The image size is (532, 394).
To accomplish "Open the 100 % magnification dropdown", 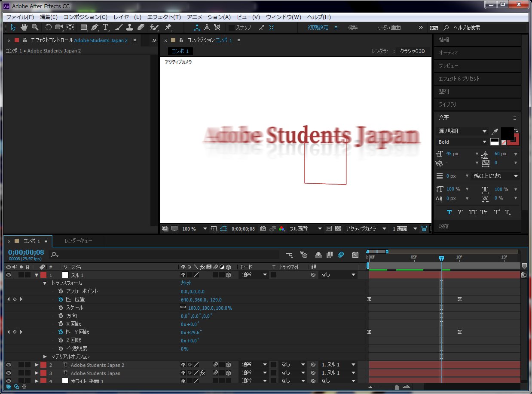I will coord(195,229).
